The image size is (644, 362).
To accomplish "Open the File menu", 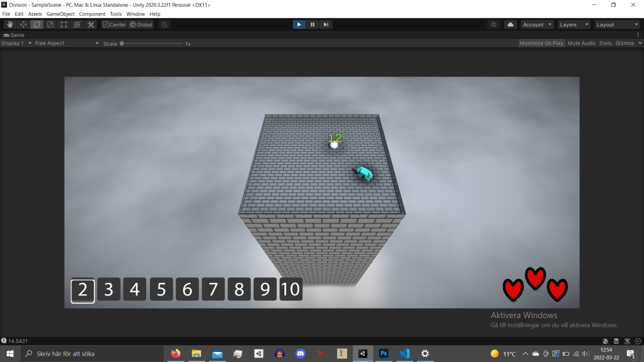I will point(6,14).
